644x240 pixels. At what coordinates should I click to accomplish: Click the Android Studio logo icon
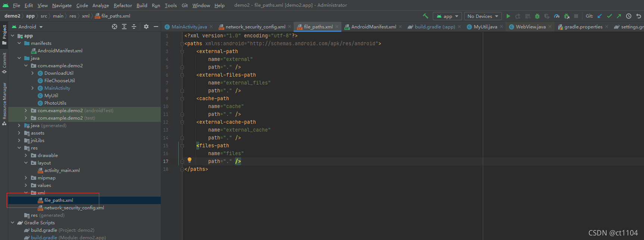pos(6,5)
